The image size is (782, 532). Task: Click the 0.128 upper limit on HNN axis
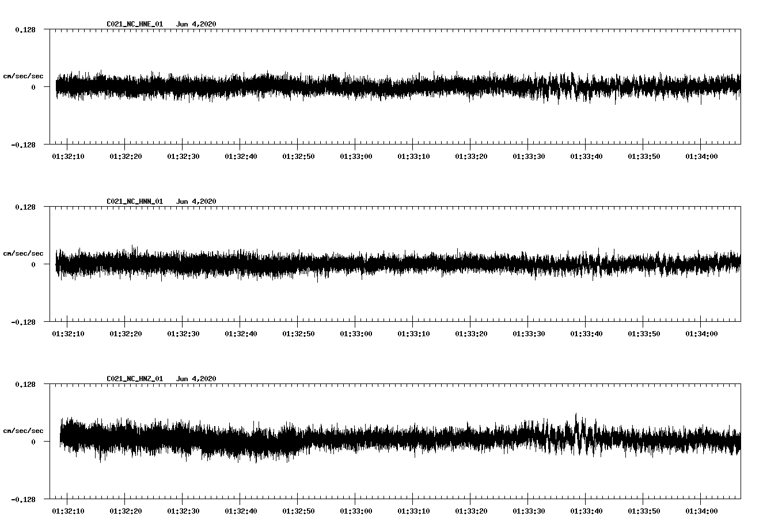[x=25, y=207]
